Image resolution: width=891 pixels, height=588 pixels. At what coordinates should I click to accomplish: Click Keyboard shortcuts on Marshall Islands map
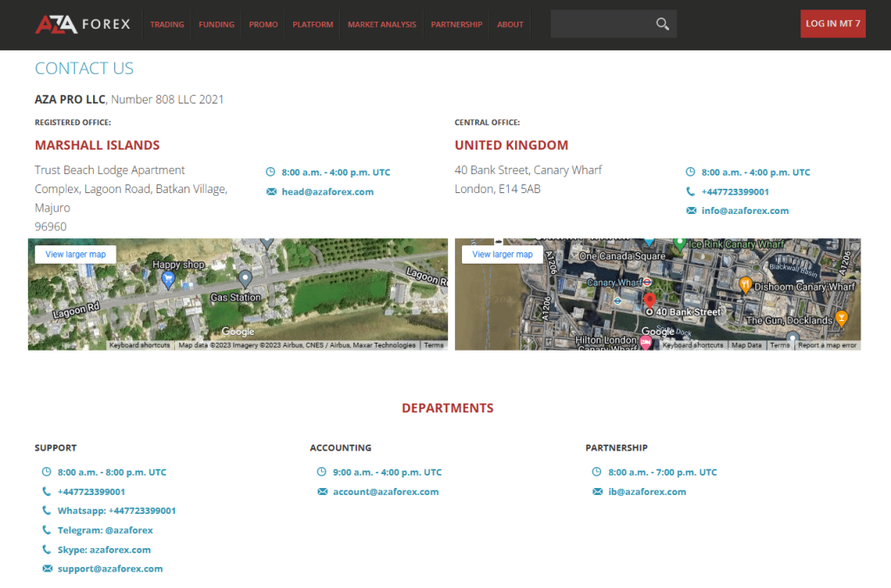(139, 344)
